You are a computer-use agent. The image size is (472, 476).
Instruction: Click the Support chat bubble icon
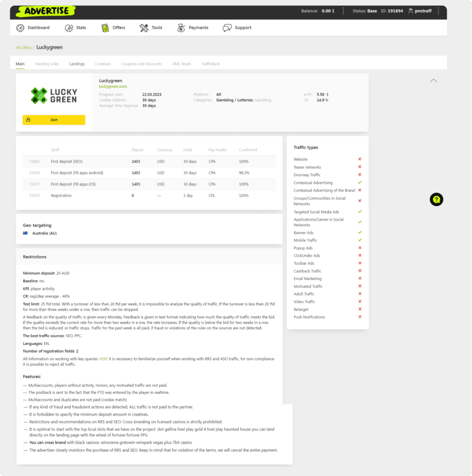coord(227,28)
